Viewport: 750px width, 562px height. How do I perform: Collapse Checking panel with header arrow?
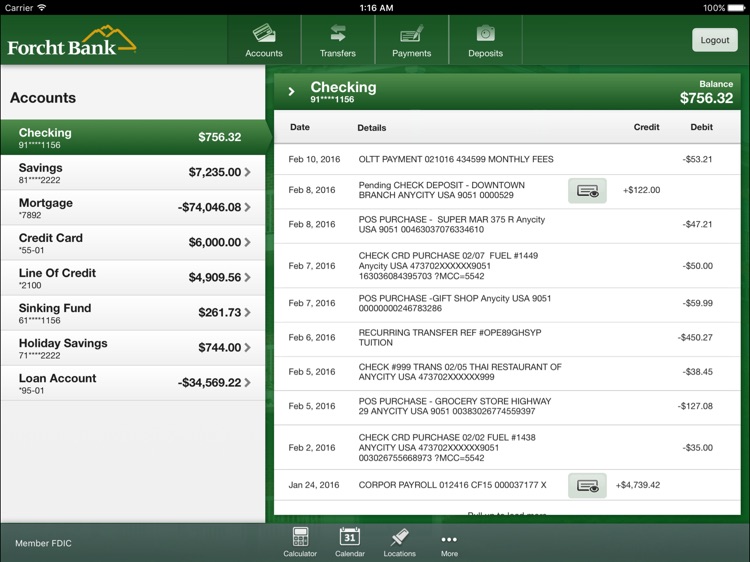point(291,91)
